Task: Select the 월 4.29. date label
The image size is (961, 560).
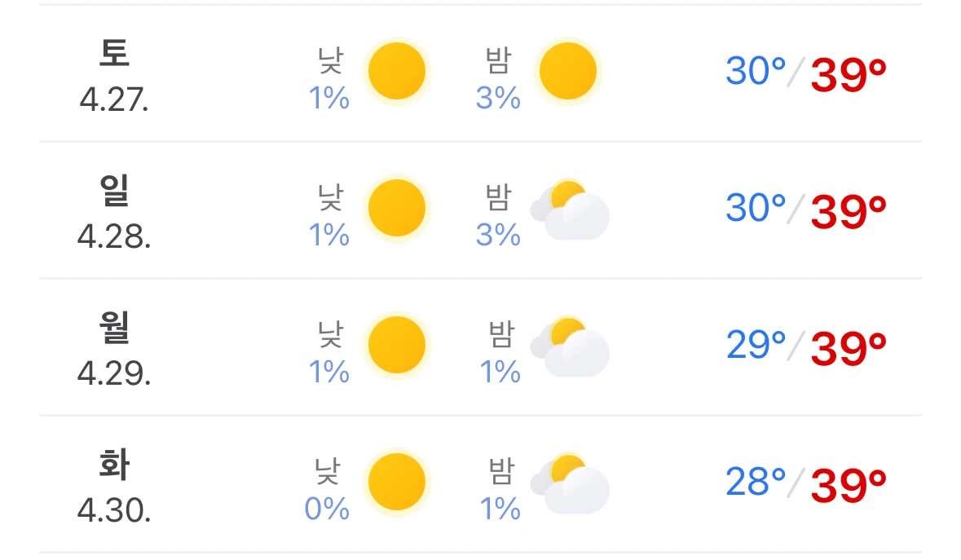Action: [114, 349]
